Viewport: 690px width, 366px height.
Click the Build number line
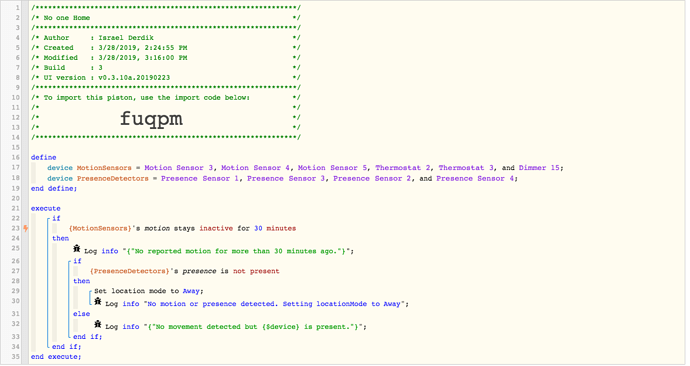[165, 68]
